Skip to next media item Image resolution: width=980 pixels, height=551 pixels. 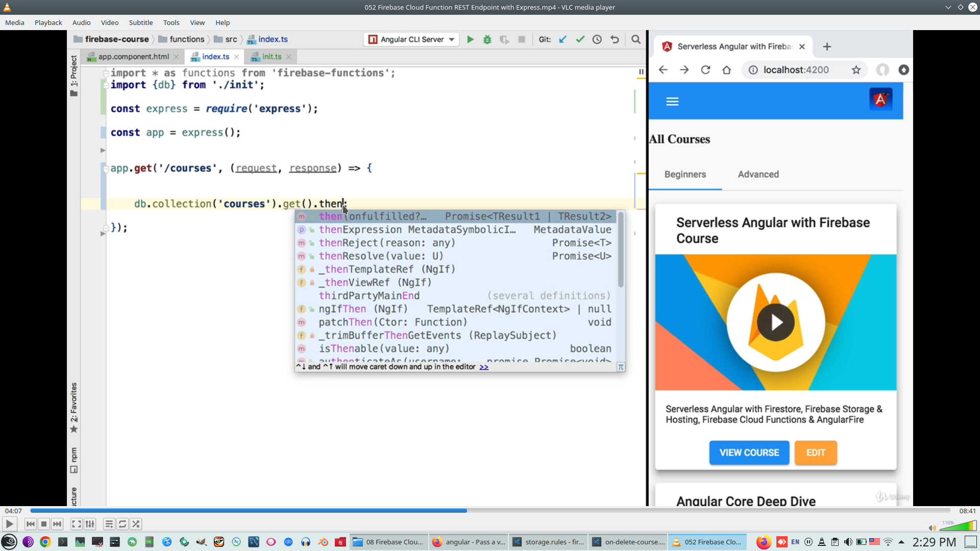point(57,524)
